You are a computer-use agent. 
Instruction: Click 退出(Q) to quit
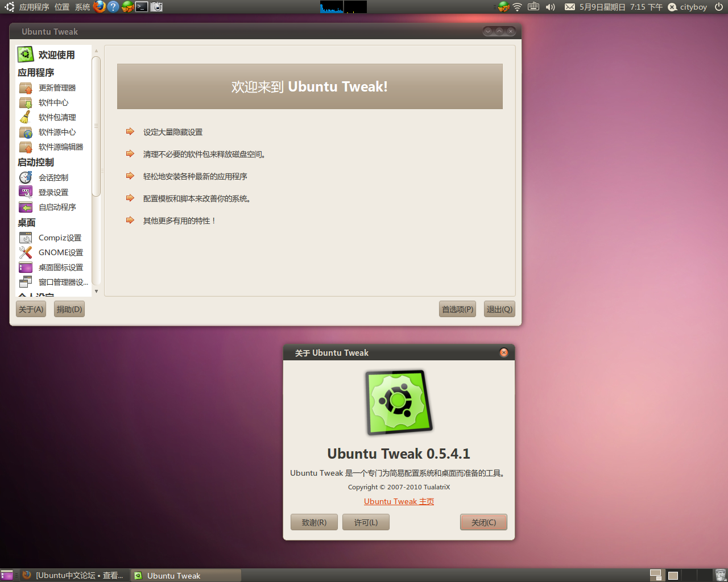click(499, 309)
